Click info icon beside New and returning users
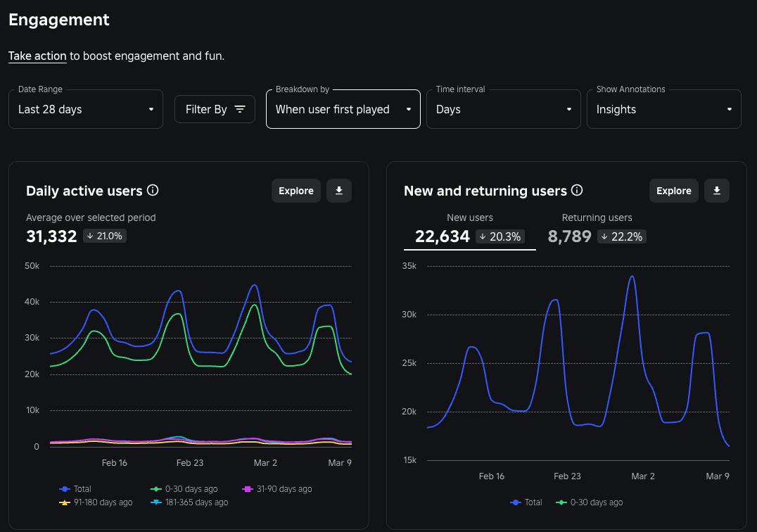 [x=577, y=190]
